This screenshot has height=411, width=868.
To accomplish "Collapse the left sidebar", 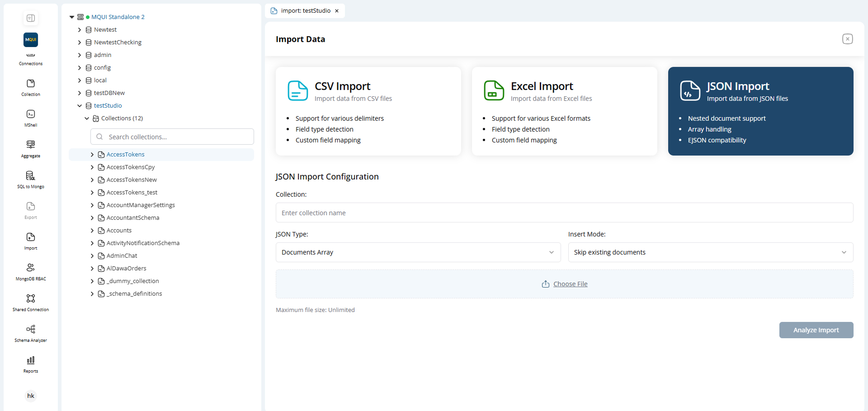I will tap(30, 18).
